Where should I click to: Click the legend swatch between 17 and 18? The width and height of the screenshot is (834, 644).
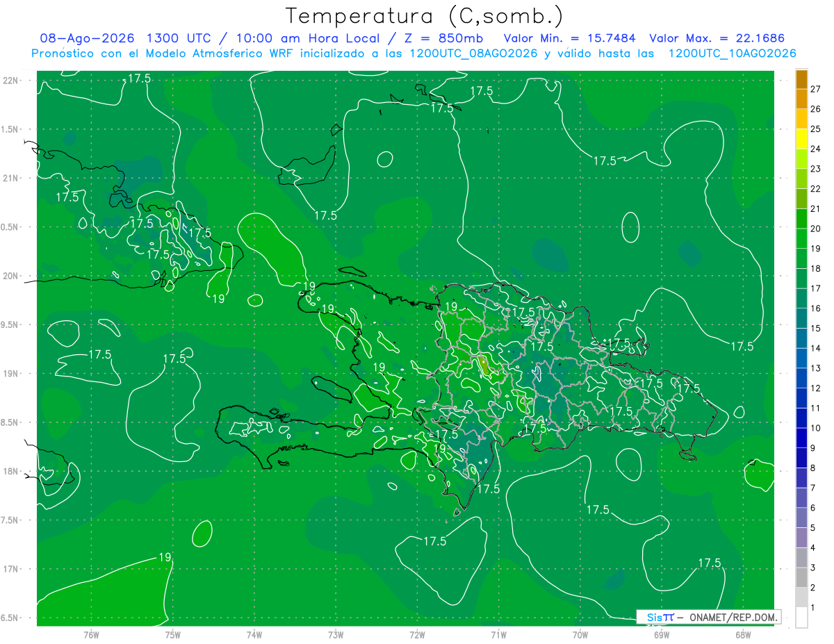coord(801,279)
